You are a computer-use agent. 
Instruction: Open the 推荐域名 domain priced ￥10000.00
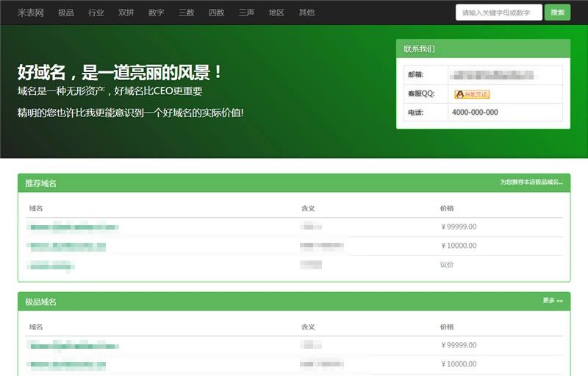click(x=68, y=246)
